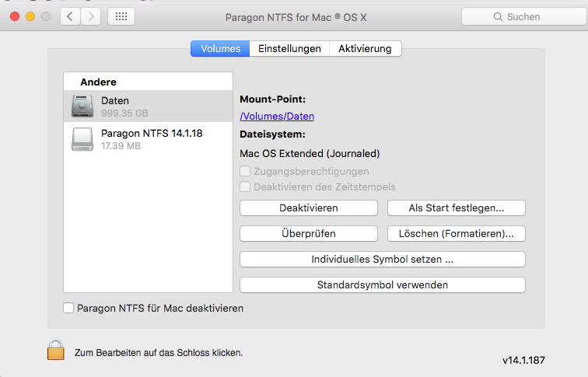Click the Deaktivieren button
Image resolution: width=588 pixels, height=377 pixels.
[309, 208]
